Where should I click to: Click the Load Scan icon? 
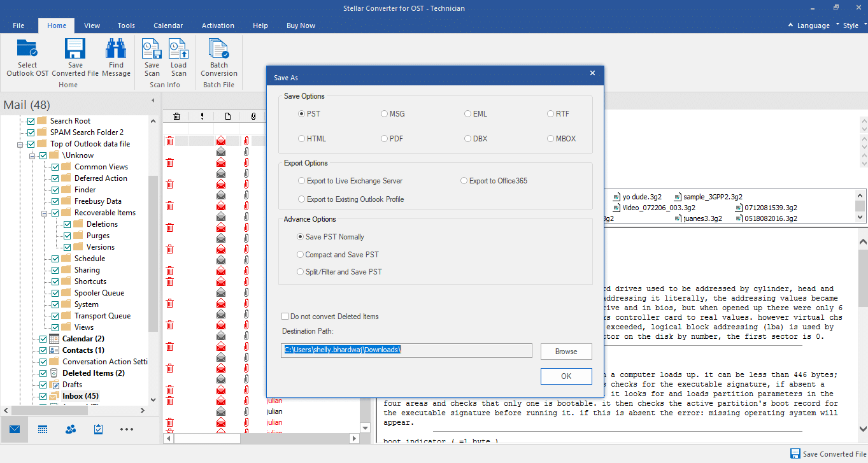click(x=178, y=49)
